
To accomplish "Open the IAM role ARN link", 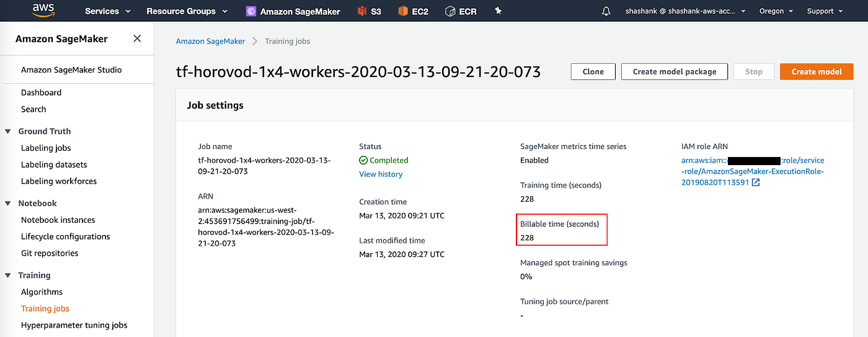I will click(x=753, y=171).
